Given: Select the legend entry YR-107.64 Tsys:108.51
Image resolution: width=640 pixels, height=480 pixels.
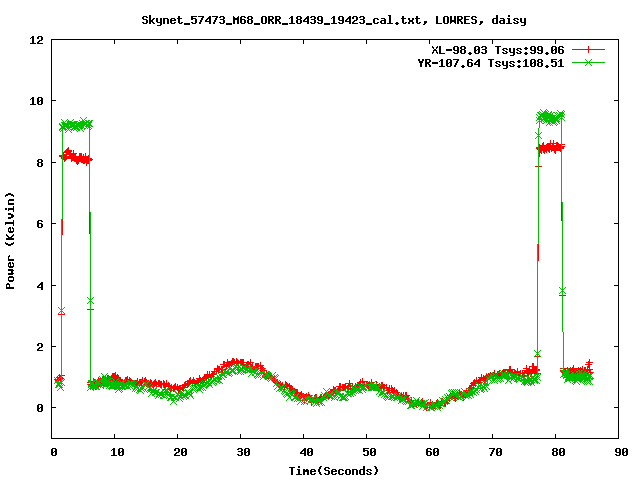Looking at the screenshot, I should point(491,63).
